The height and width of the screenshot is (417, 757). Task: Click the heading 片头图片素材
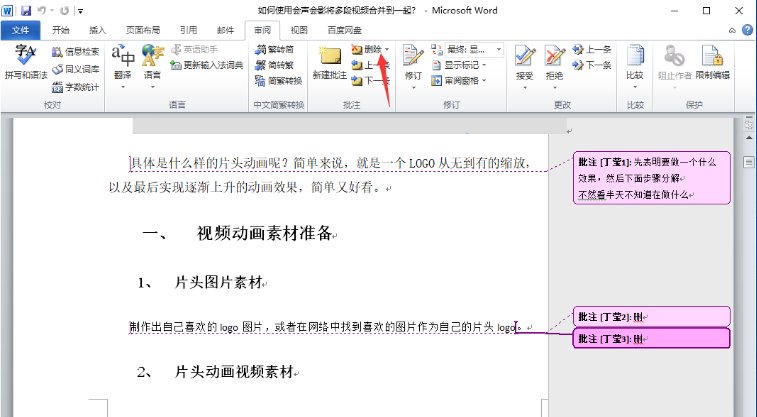click(x=218, y=282)
